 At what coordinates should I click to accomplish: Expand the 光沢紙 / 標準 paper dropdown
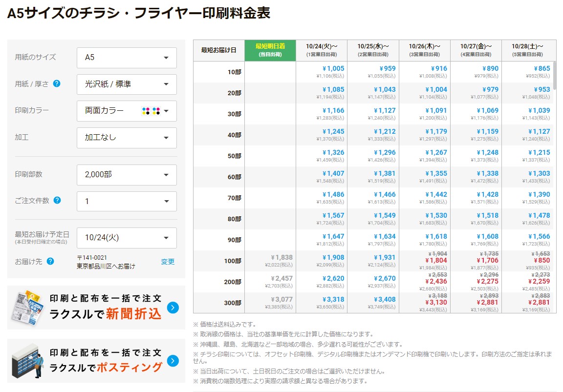coord(127,84)
